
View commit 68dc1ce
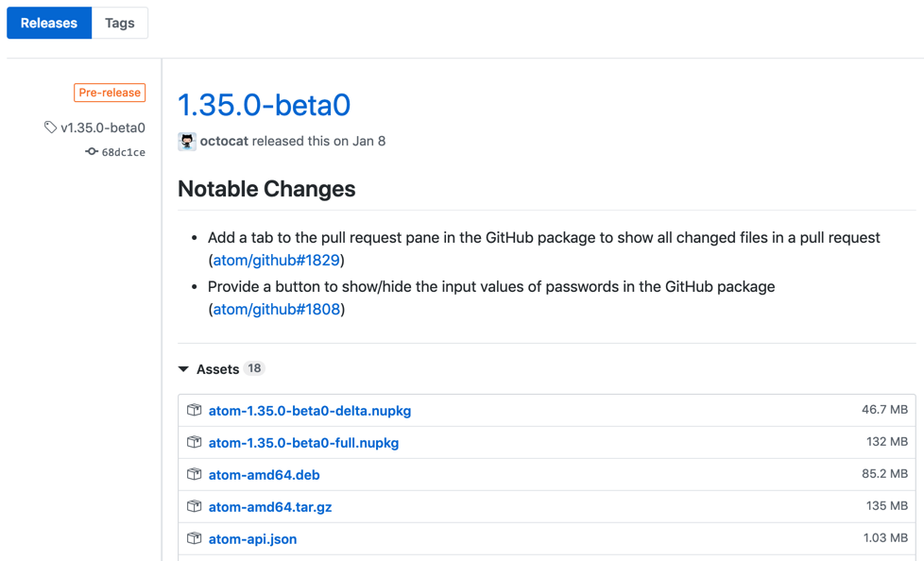[123, 152]
